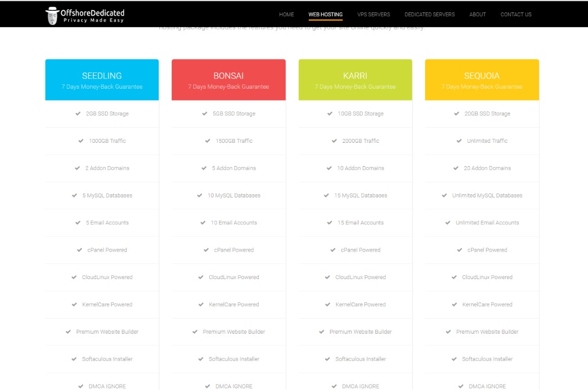Navigate to the About page

coord(477,15)
